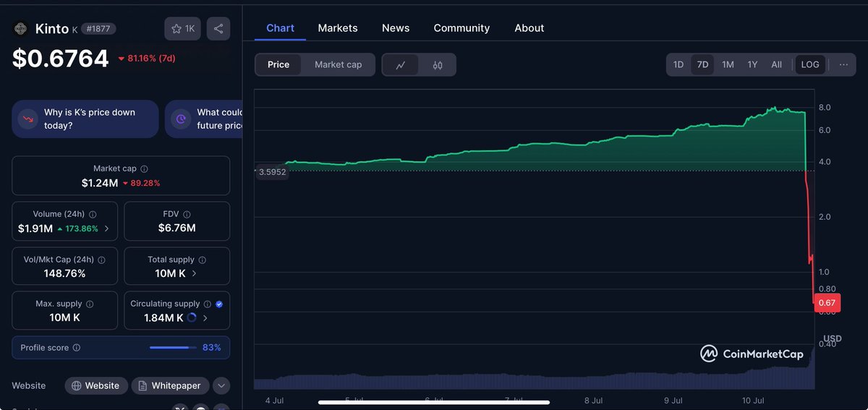Expand Total supply details chevron

(193, 274)
